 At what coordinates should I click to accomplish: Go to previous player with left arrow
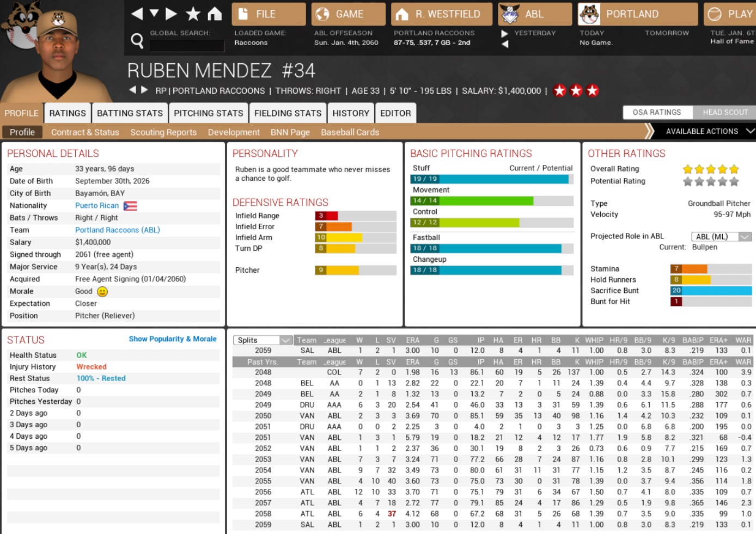tap(132, 90)
